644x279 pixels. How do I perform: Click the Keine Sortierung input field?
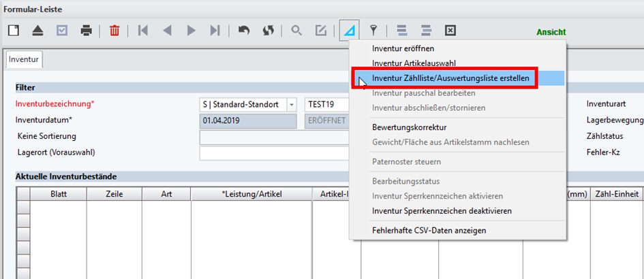274,137
